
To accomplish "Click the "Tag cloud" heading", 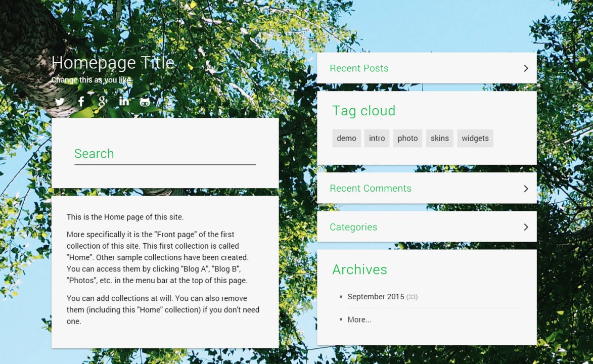I will tap(364, 111).
